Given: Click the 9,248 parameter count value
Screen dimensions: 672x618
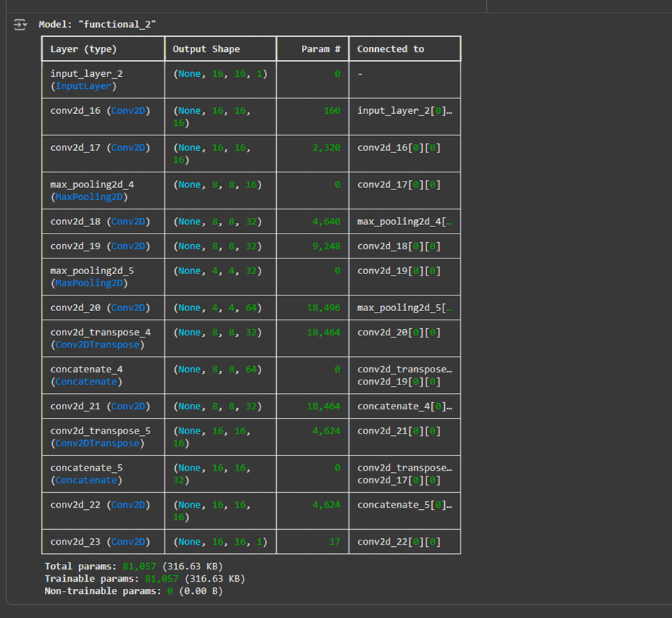Looking at the screenshot, I should (x=326, y=246).
